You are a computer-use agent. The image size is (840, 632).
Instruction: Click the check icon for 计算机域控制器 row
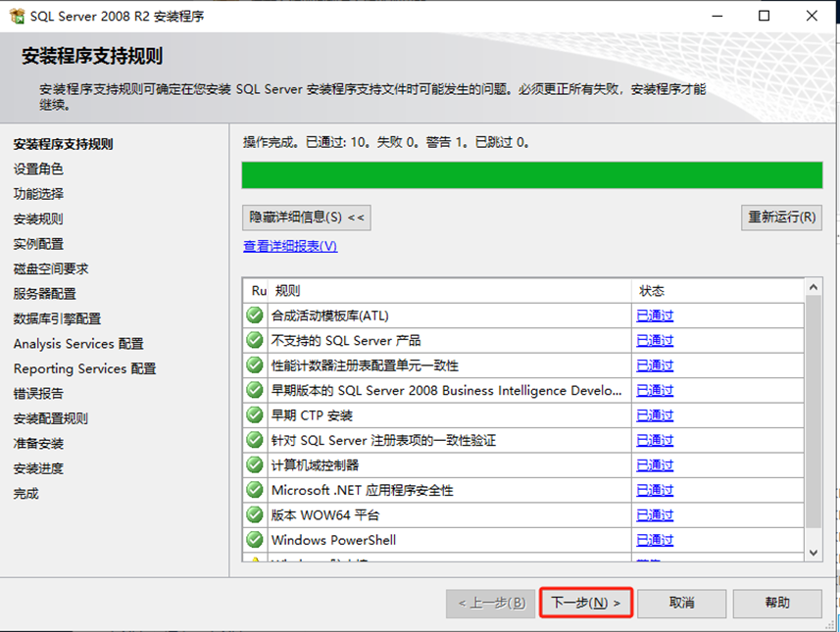pyautogui.click(x=255, y=464)
